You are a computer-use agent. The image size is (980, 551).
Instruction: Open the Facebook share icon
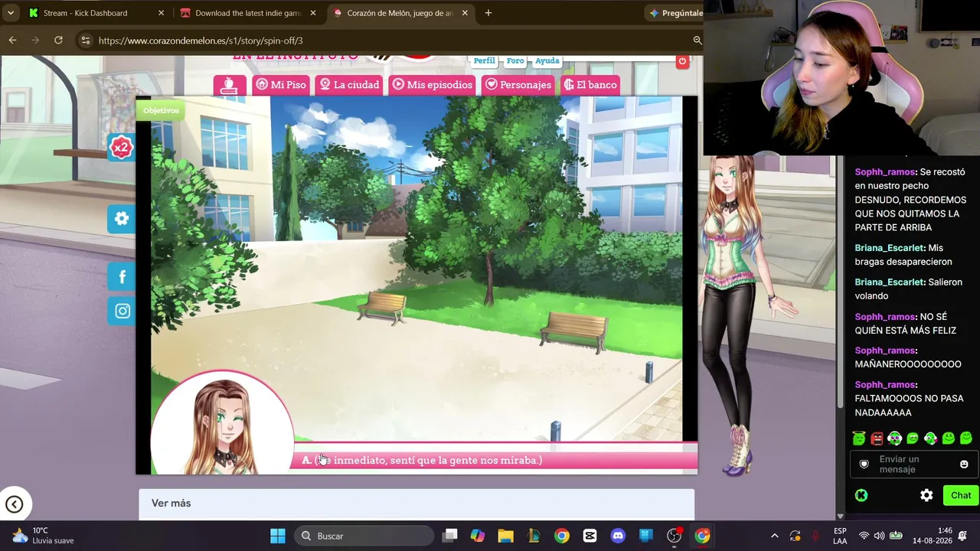coord(122,277)
